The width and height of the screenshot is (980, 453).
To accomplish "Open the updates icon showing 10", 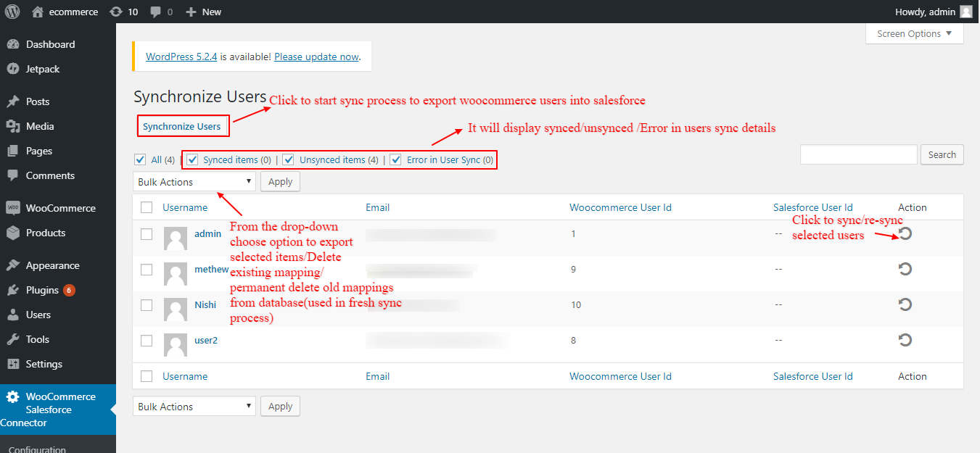I will pyautogui.click(x=116, y=12).
